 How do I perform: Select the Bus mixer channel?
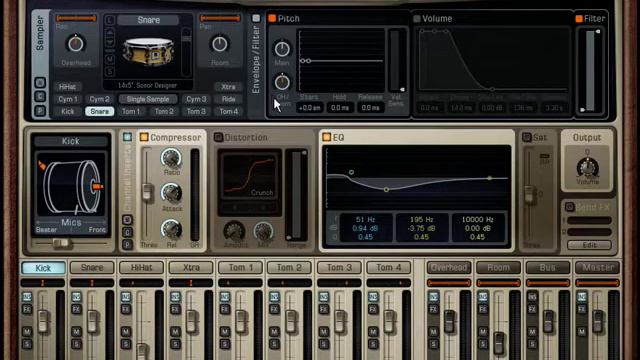[x=548, y=268]
